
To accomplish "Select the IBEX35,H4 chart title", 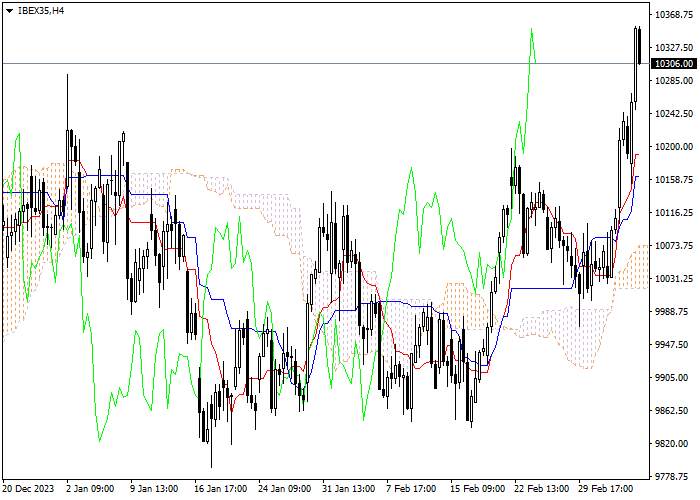I will [41, 11].
